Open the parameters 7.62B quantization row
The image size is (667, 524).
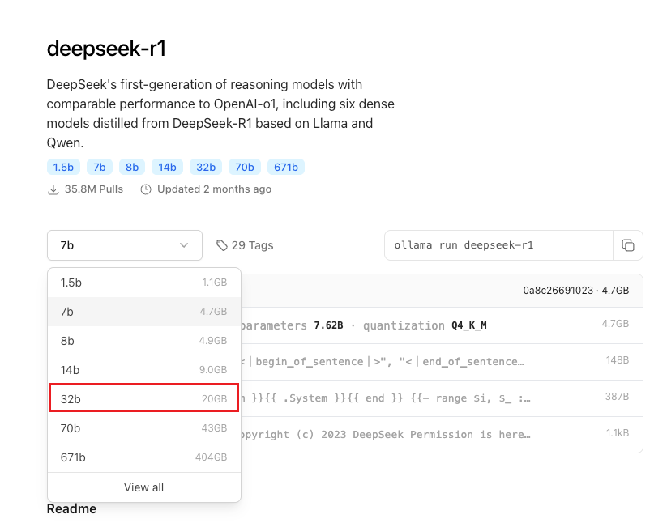[x=442, y=325]
